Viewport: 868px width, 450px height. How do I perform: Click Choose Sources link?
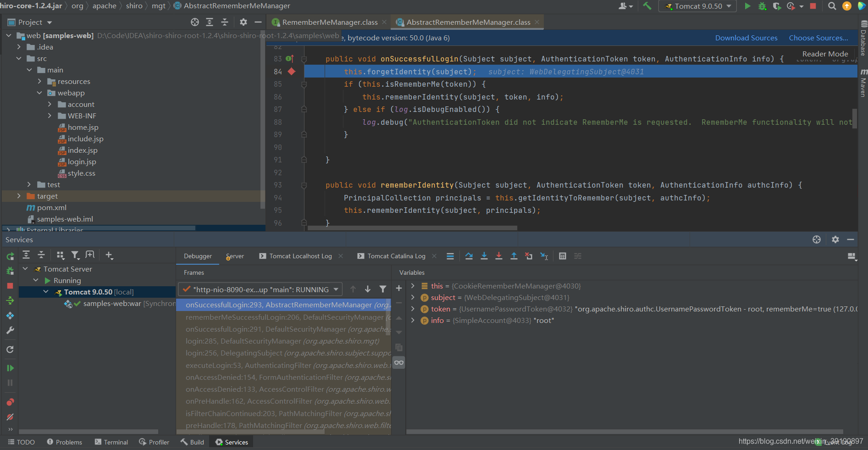tap(818, 38)
